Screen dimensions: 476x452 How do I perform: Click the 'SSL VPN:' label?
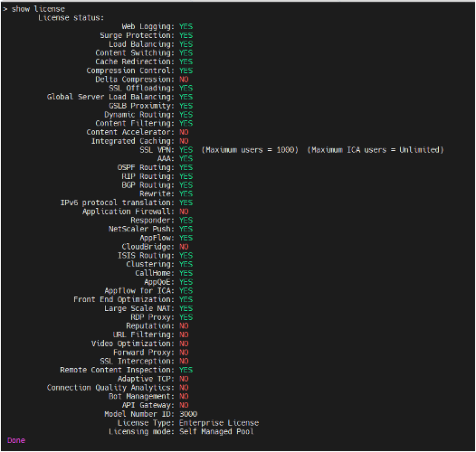coord(157,150)
